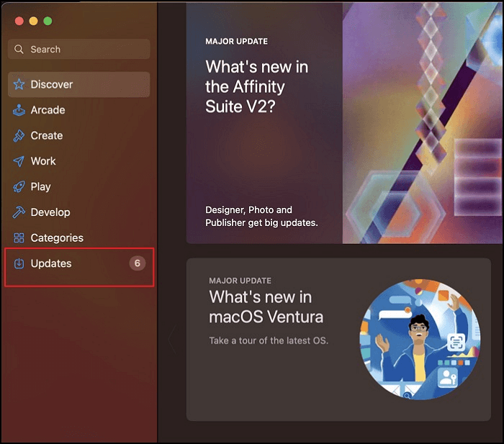Go to the Arcade section label

[x=48, y=110]
